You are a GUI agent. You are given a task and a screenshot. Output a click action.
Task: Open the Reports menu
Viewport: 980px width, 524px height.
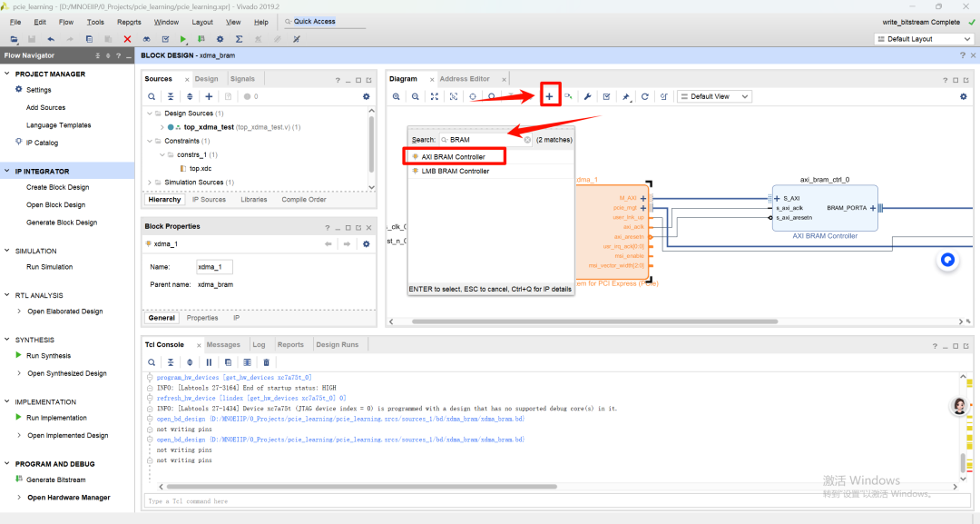pyautogui.click(x=130, y=21)
